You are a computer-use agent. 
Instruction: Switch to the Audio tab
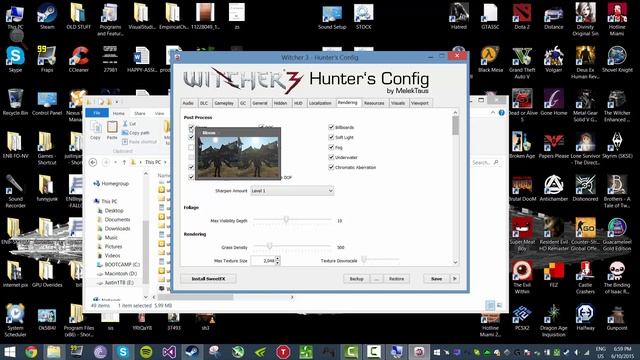pyautogui.click(x=188, y=103)
